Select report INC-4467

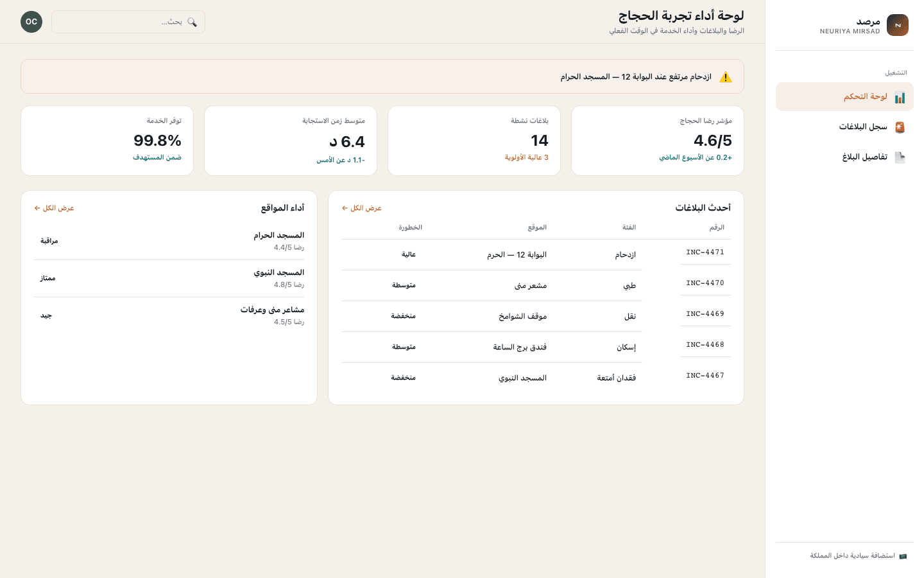(x=705, y=376)
